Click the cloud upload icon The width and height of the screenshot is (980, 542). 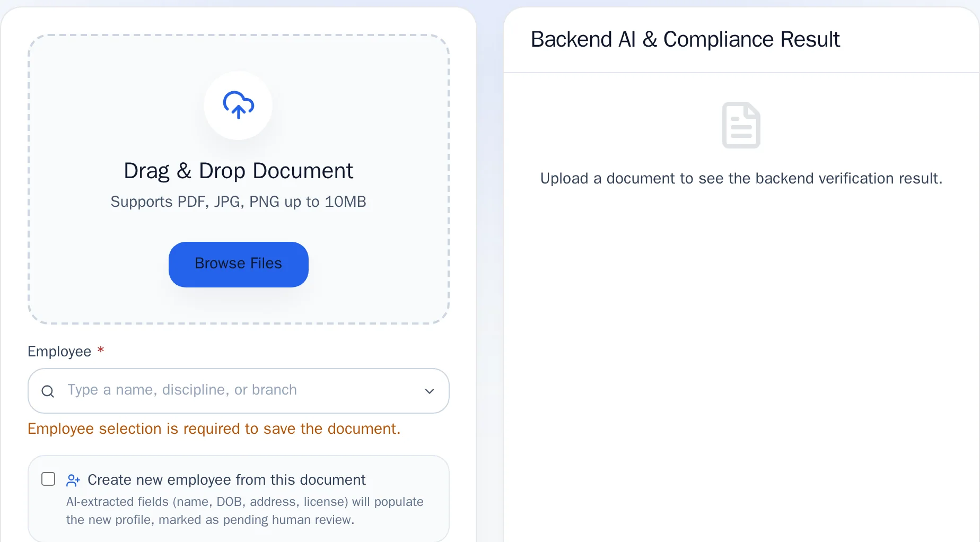pos(238,105)
